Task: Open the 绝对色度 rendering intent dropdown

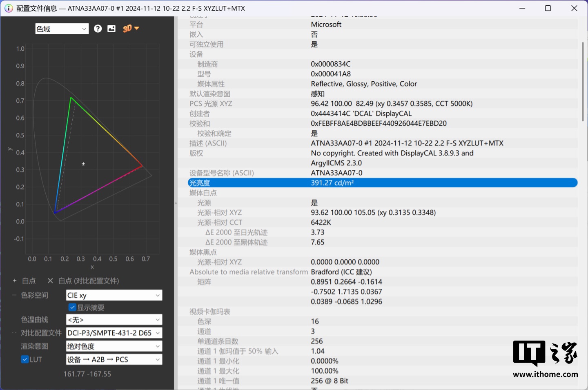Action: 114,346
